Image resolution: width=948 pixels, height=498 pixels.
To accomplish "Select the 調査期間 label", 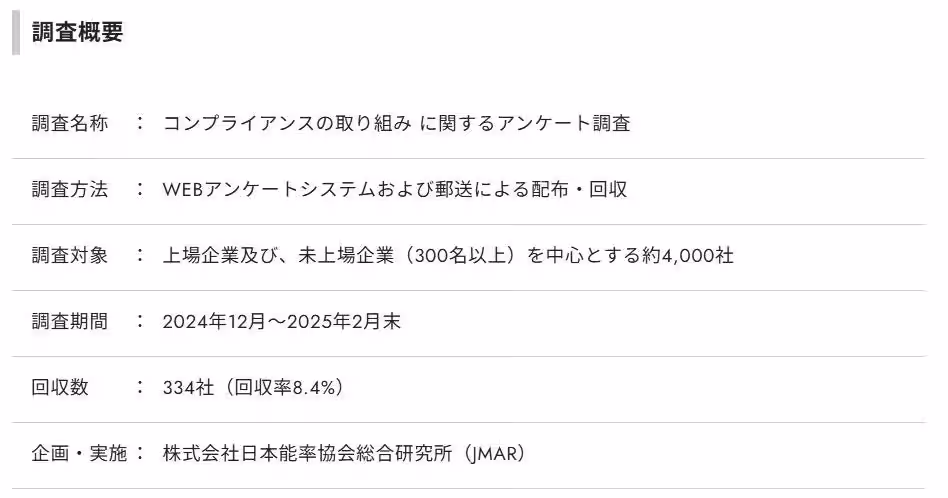I will click(69, 321).
